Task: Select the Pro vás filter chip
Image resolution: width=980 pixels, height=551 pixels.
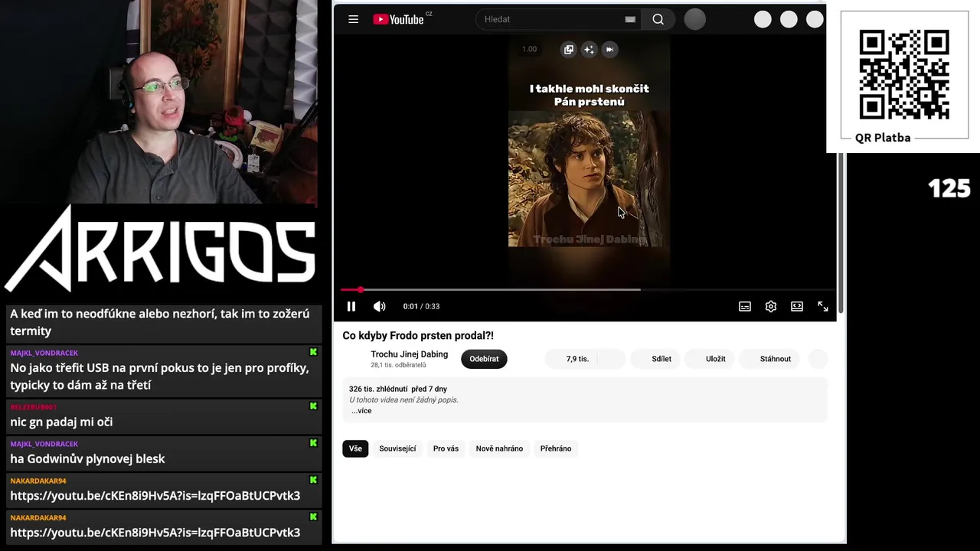Action: pyautogui.click(x=446, y=448)
